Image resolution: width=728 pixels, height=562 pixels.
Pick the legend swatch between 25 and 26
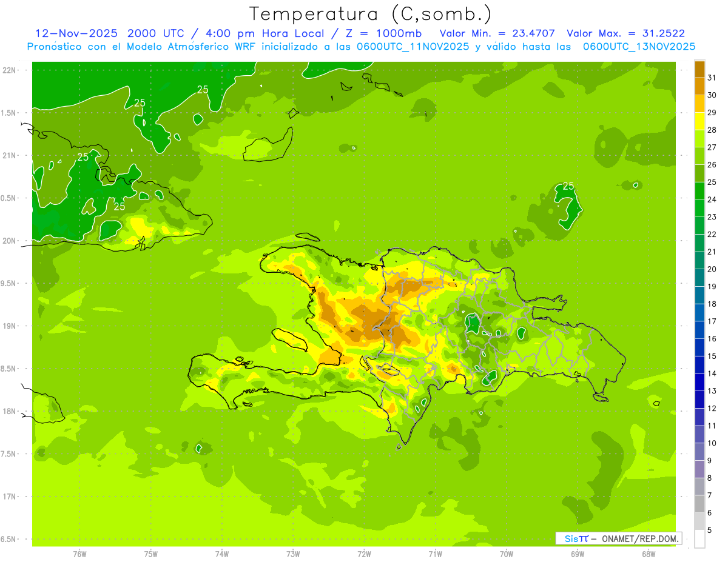click(699, 173)
